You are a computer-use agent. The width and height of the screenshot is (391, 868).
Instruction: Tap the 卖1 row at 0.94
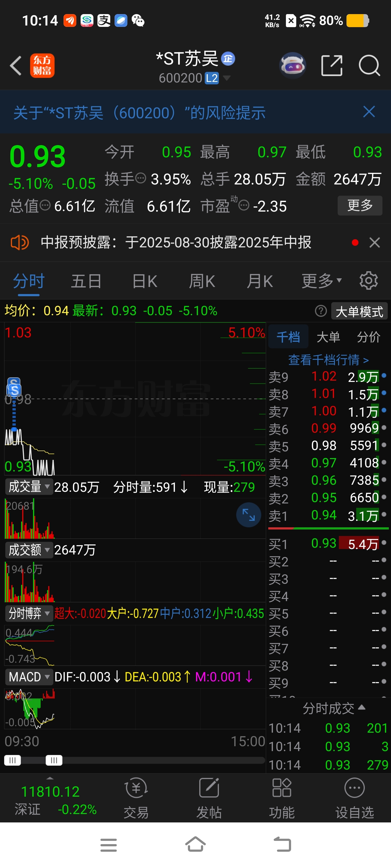[x=328, y=515]
